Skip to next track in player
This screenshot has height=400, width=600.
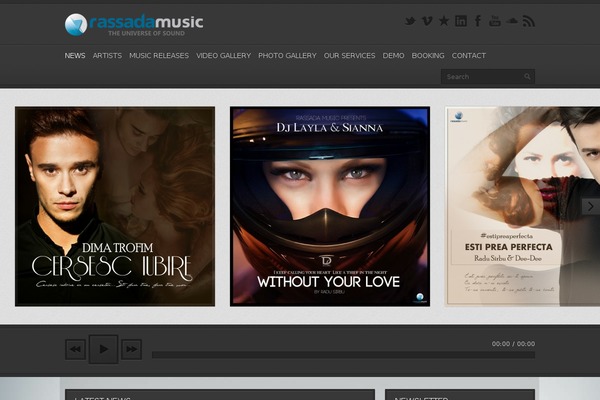[131, 349]
